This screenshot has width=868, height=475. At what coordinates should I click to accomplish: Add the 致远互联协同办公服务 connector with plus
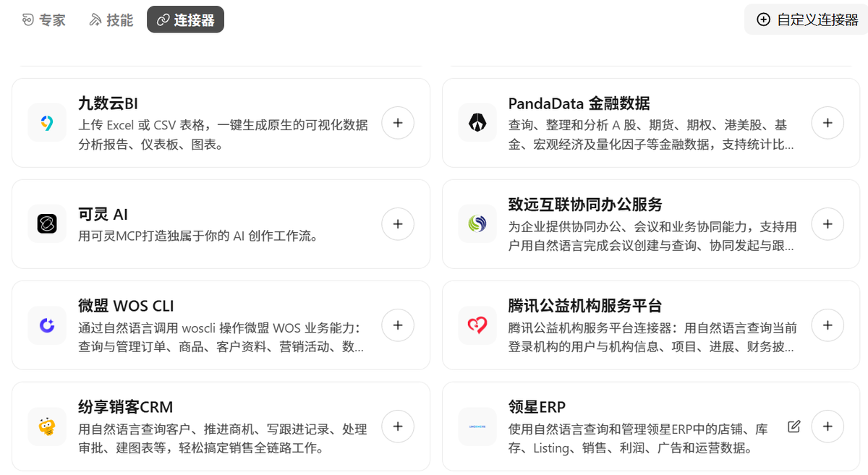tap(827, 224)
